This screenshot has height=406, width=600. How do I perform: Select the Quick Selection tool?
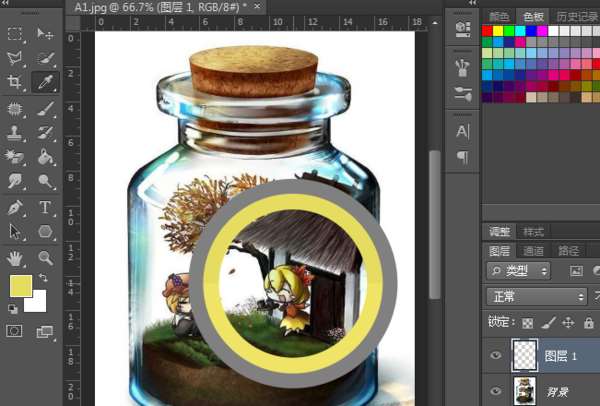pos(45,58)
